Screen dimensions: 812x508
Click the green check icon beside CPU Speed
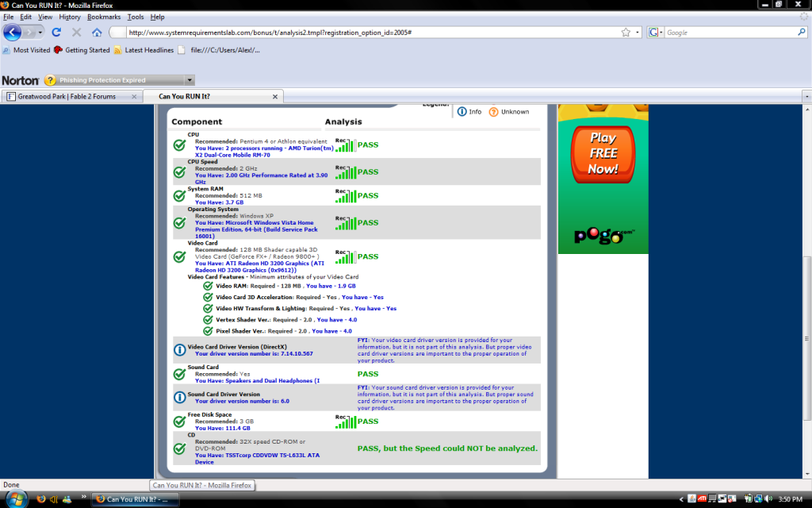[x=180, y=171]
